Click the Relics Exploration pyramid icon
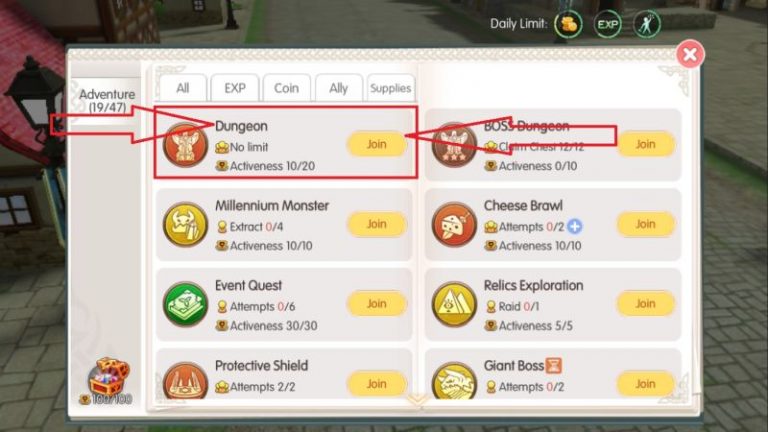 click(455, 304)
